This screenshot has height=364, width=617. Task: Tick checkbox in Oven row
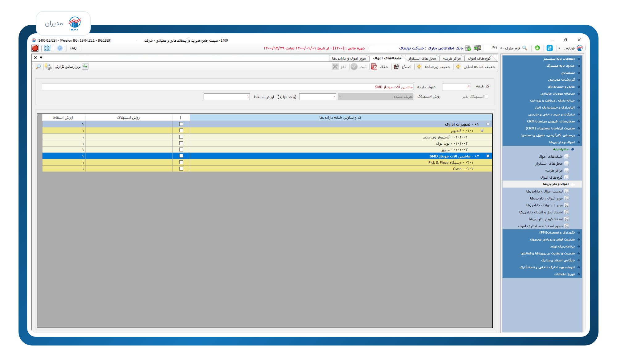click(x=181, y=169)
